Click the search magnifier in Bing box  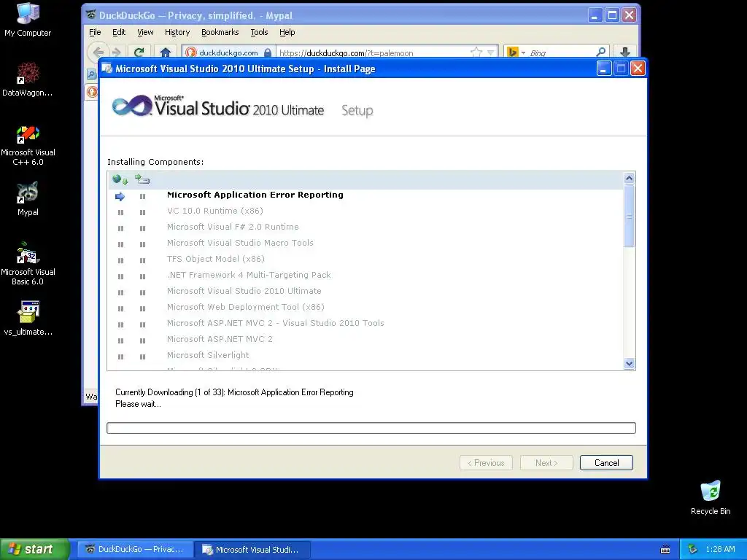click(x=601, y=52)
